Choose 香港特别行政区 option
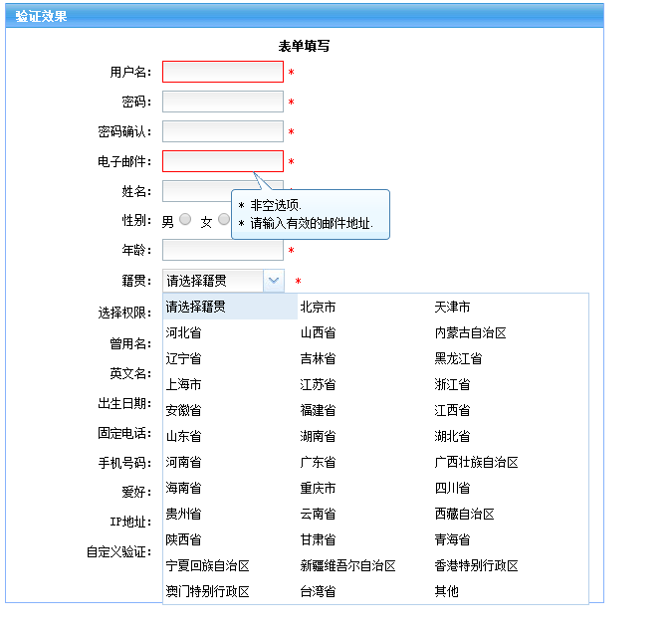This screenshot has width=672, height=632. (x=476, y=565)
